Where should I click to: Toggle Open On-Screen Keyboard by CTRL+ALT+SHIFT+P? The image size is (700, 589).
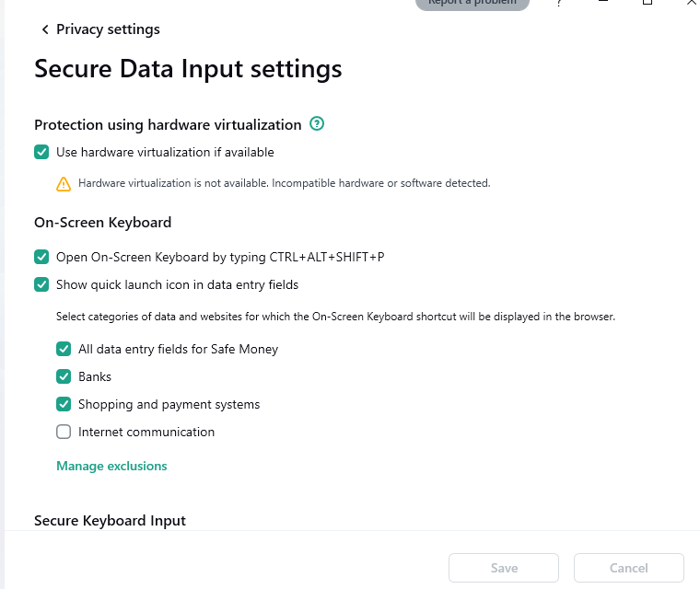click(x=41, y=258)
